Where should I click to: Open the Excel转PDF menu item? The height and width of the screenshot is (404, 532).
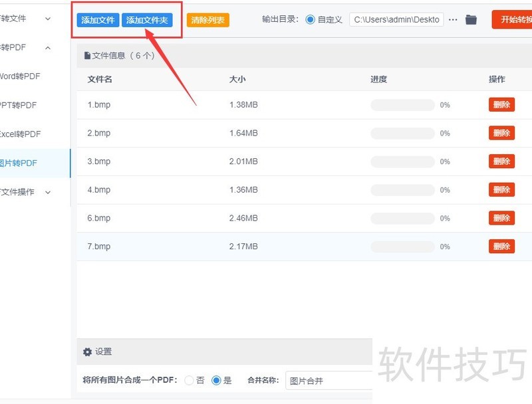click(20, 134)
